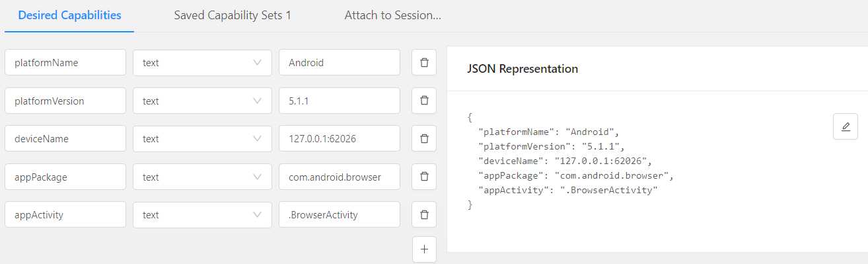Viewport: 868px width, 264px height.
Task: Delete the appActivity capability row
Action: pos(424,215)
